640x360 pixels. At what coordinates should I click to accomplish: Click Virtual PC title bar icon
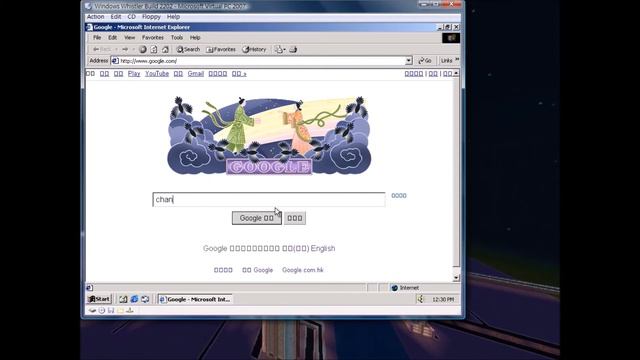pyautogui.click(x=88, y=6)
